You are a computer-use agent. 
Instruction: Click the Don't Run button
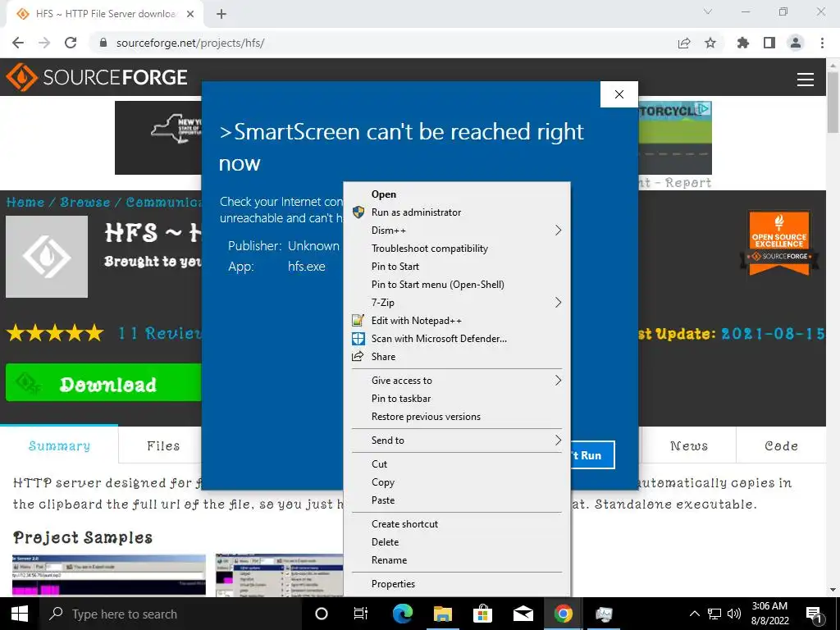click(591, 454)
